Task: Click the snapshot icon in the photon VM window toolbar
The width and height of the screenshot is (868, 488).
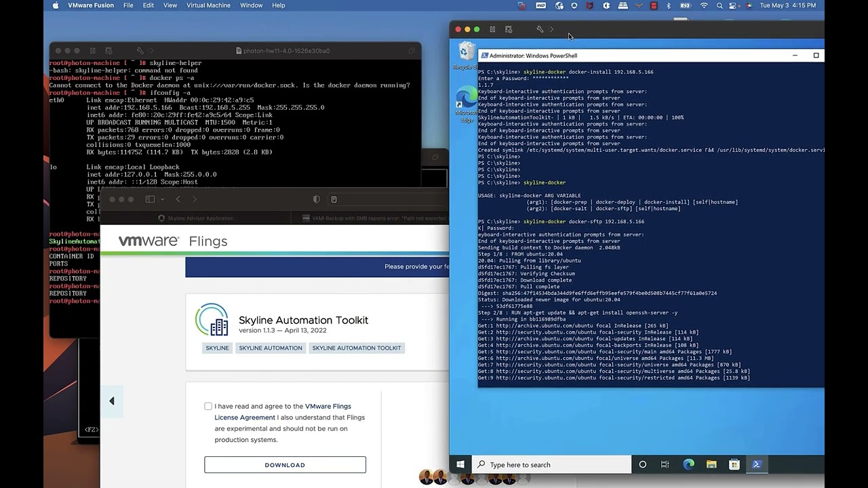Action: pos(108,51)
